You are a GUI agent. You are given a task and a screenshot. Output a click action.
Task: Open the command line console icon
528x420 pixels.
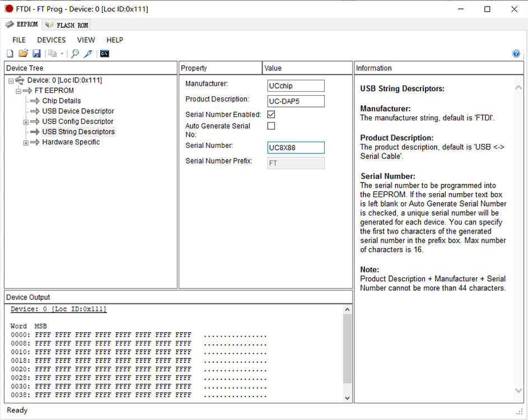pyautogui.click(x=104, y=54)
